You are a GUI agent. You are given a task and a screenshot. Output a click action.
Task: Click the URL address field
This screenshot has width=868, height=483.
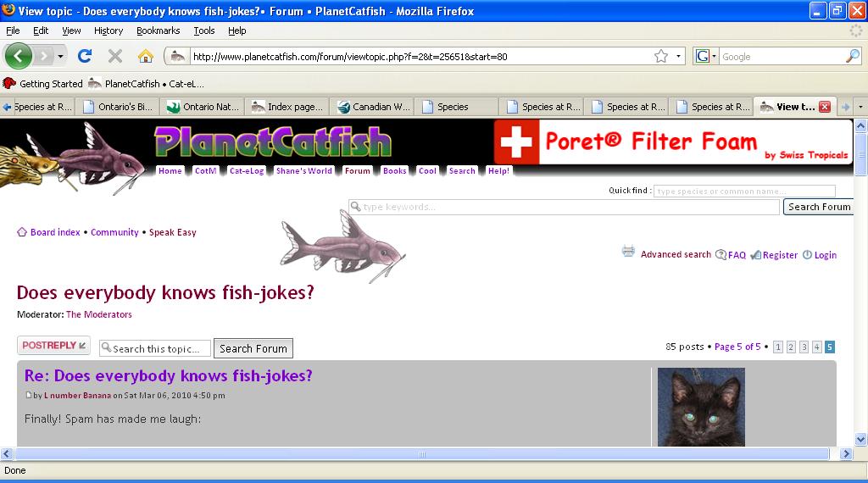420,57
